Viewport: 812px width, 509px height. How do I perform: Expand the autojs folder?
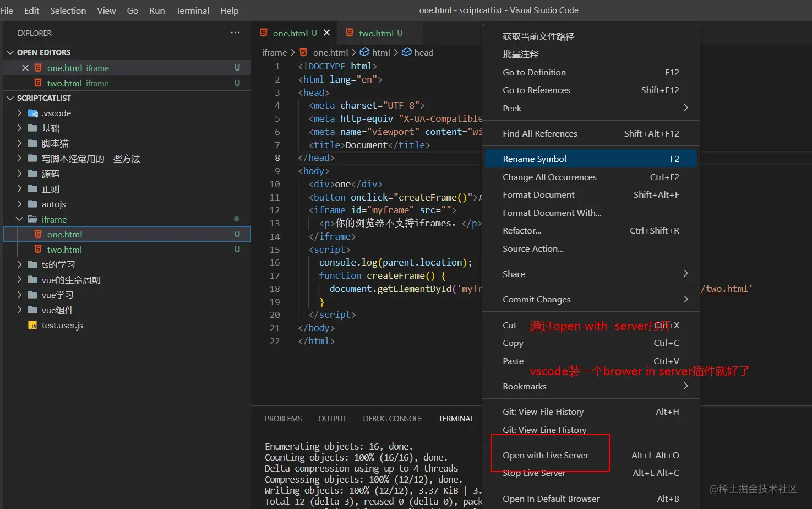point(20,204)
